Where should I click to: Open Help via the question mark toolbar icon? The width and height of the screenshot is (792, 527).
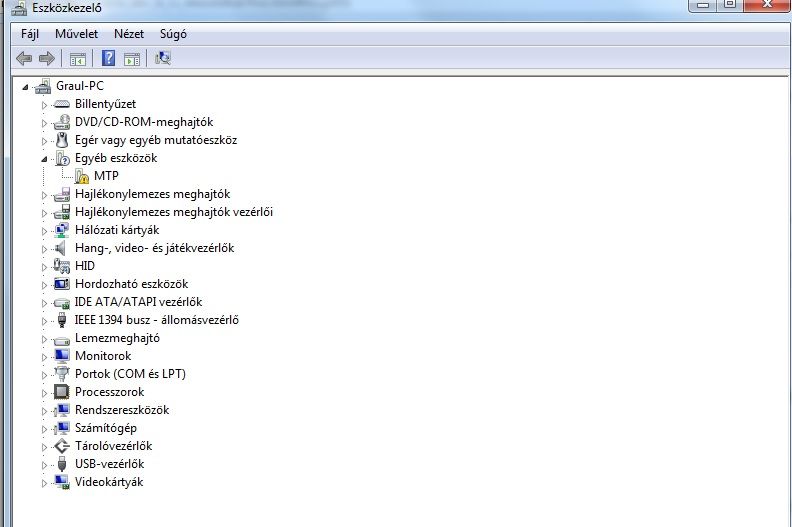pos(108,59)
